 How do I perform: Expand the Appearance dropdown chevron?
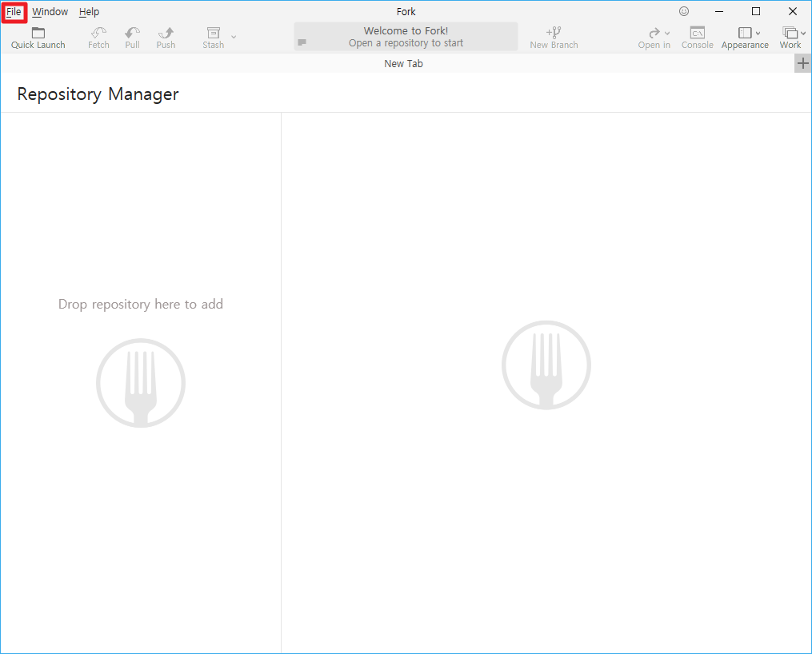point(758,33)
